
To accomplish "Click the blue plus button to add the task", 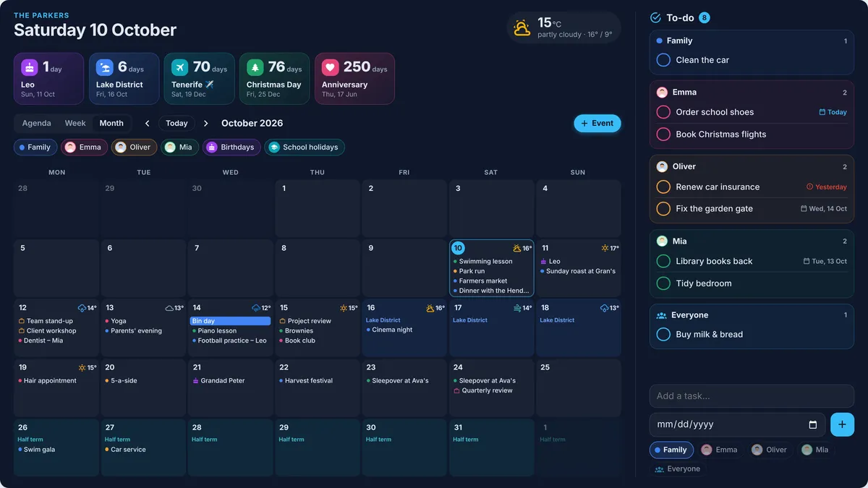I will pyautogui.click(x=842, y=424).
